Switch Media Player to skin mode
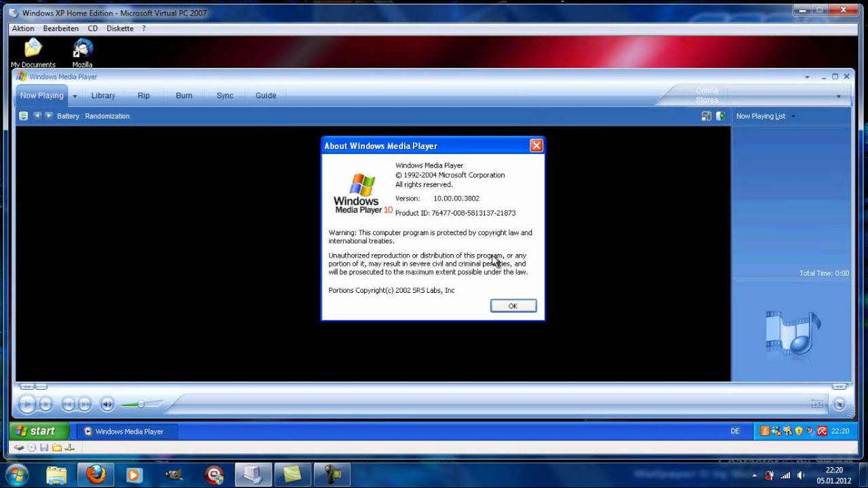Screen dimensions: 868x488 [840, 405]
